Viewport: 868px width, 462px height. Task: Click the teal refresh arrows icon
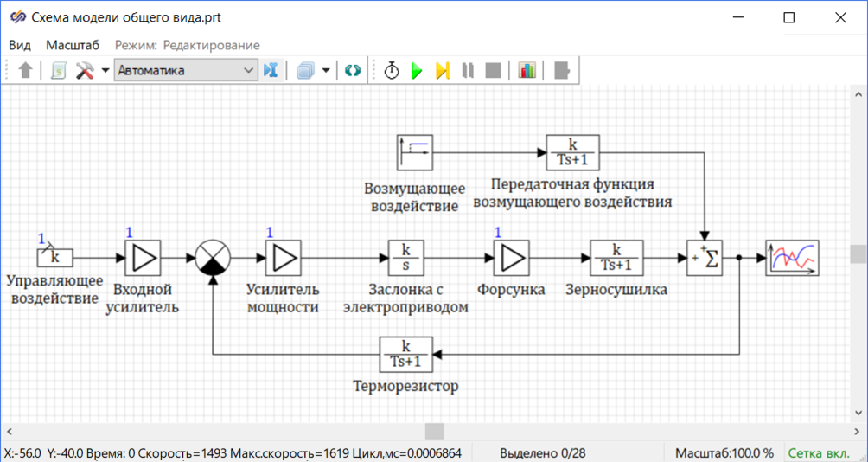[x=352, y=71]
